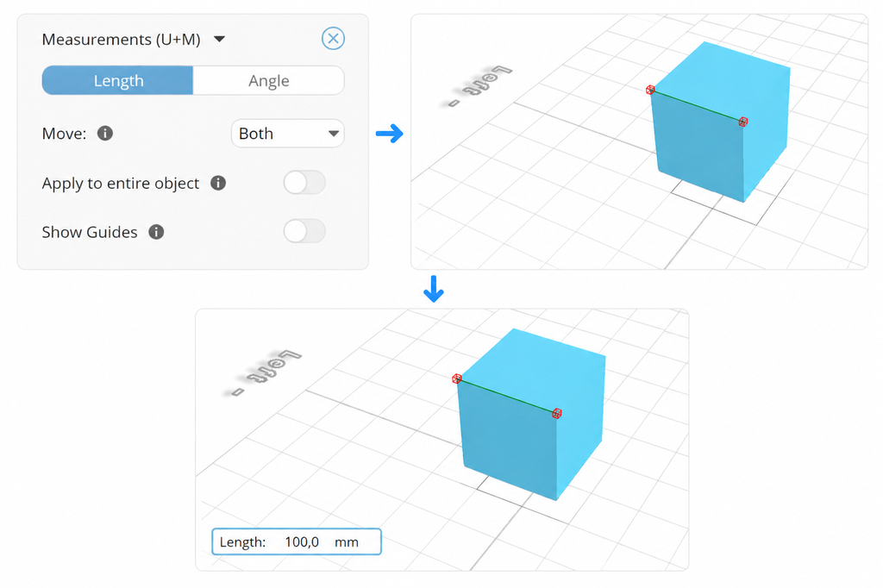Select left red measurement point in bottom viewport

click(457, 378)
